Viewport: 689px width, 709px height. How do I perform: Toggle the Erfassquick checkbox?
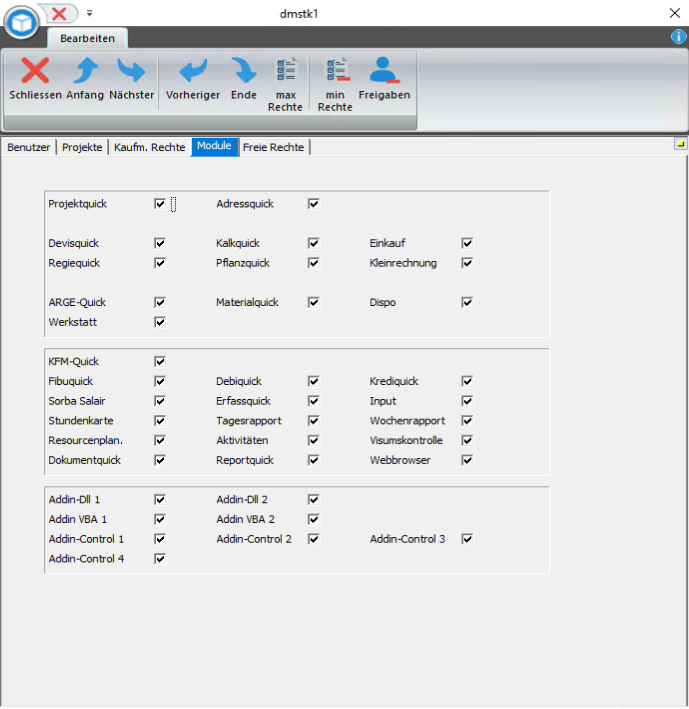(x=313, y=401)
